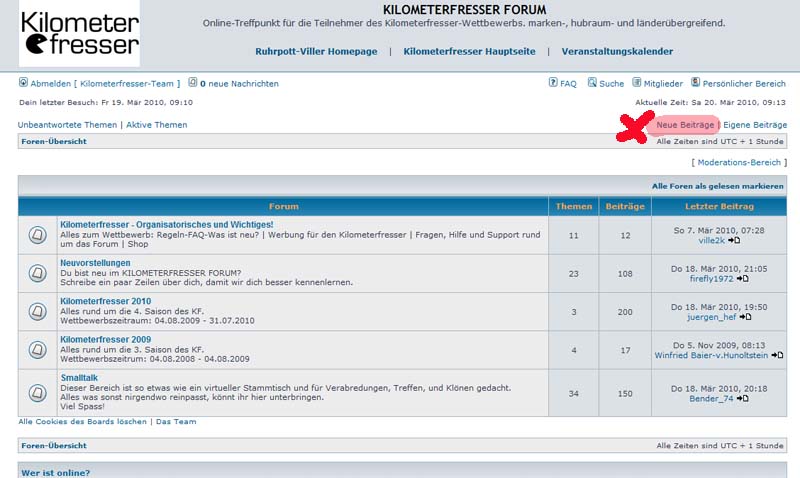Check 0 neue Nachrichten inbox
The image size is (800, 478).
pyautogui.click(x=239, y=84)
